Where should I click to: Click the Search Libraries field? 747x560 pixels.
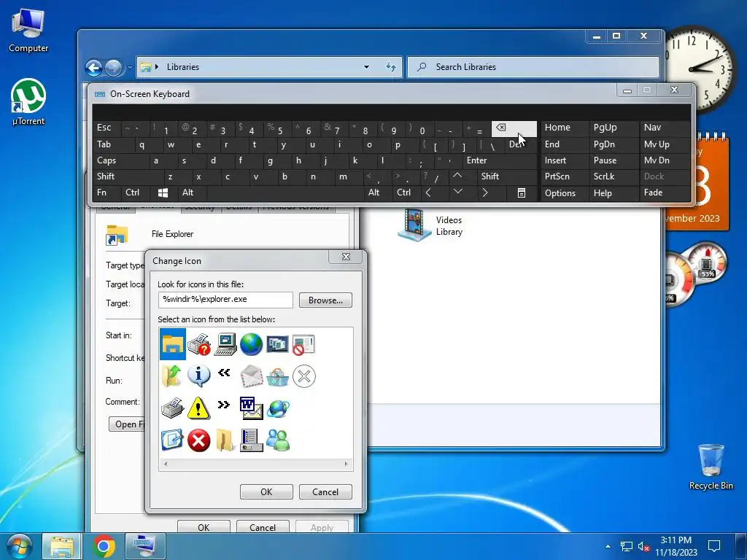(x=533, y=67)
